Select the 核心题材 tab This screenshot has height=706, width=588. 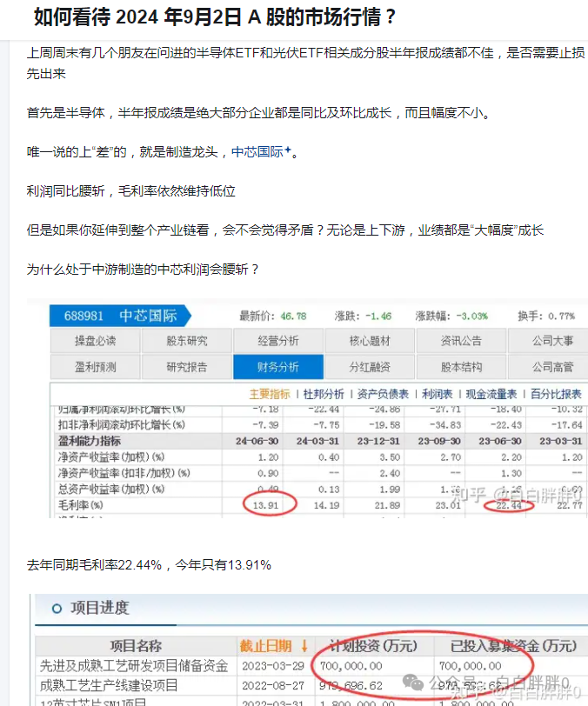[370, 341]
